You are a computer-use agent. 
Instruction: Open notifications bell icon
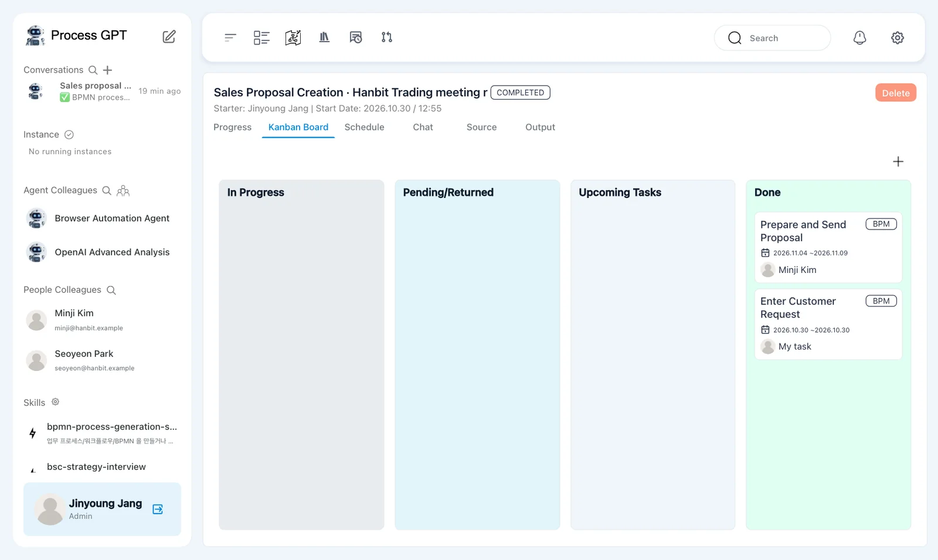coord(859,37)
